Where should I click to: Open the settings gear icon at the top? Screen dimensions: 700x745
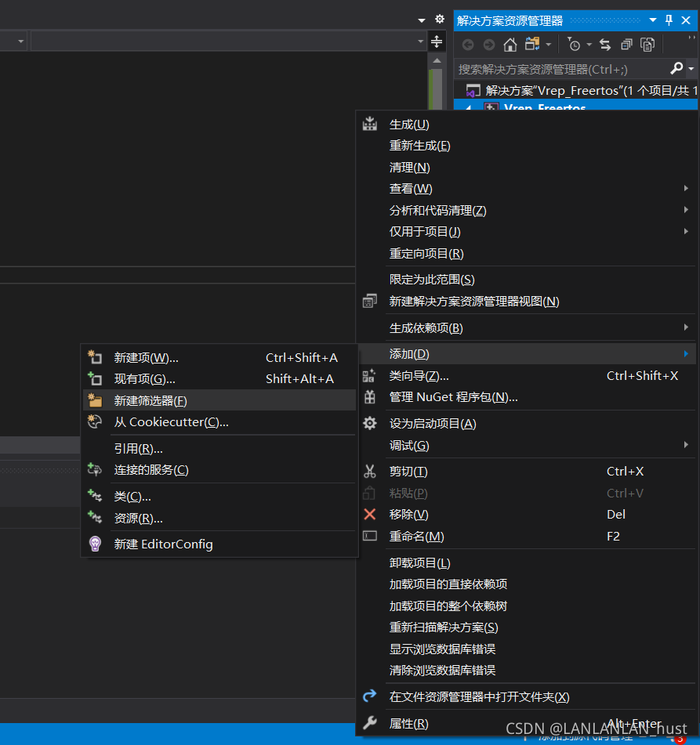439,18
